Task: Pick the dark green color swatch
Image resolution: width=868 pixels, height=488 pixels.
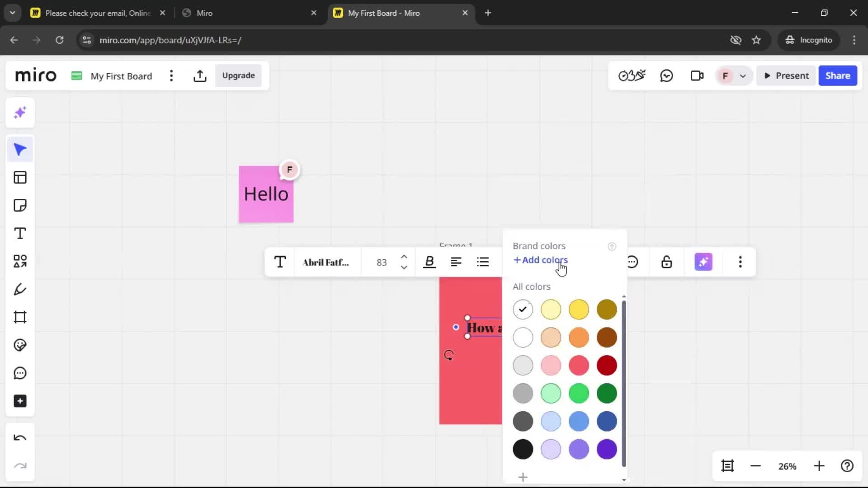Action: [607, 394]
